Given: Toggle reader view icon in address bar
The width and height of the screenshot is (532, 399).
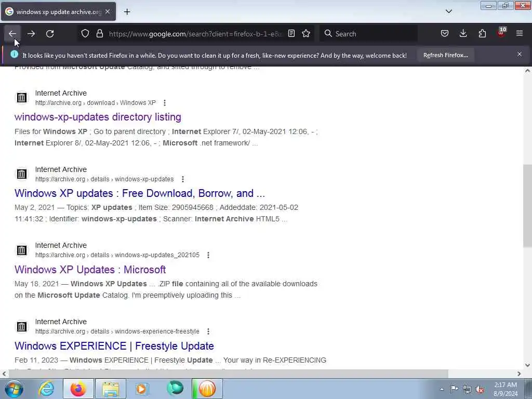Looking at the screenshot, I should tap(291, 34).
